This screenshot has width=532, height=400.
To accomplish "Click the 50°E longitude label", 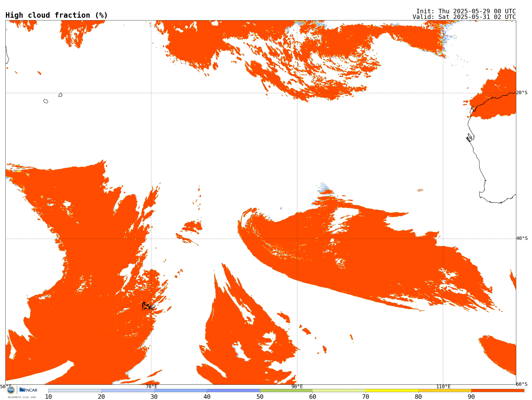I will [x=5, y=386].
